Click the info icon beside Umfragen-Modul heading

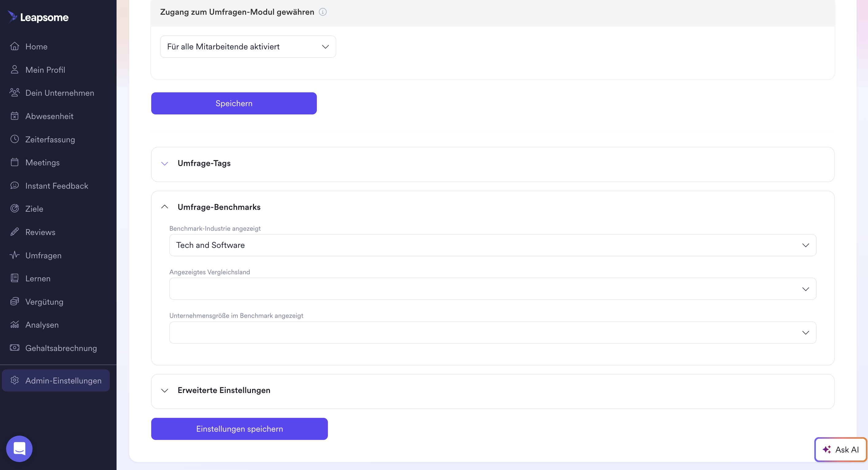pyautogui.click(x=323, y=12)
